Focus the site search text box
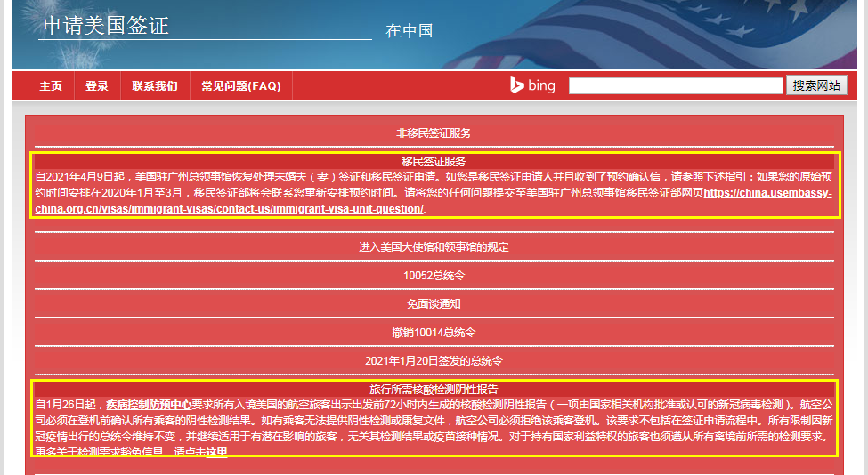Viewport: 868px width, 475px height. 676,85
